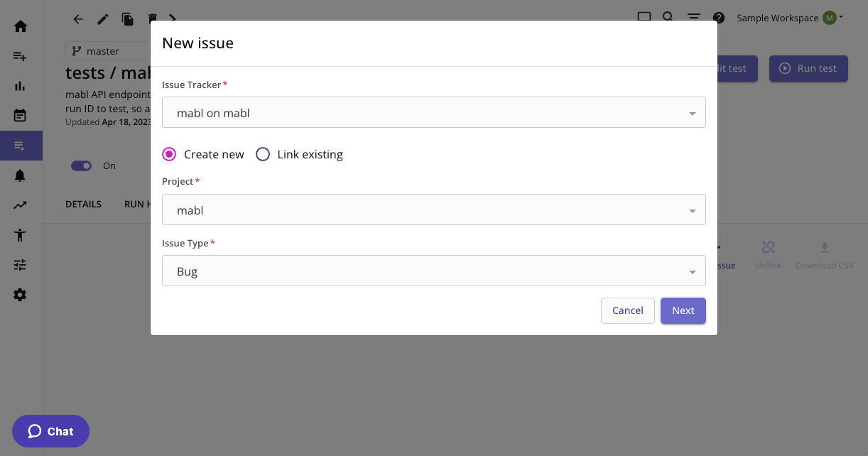Select the highlighted tests list sidebar icon

click(21, 146)
